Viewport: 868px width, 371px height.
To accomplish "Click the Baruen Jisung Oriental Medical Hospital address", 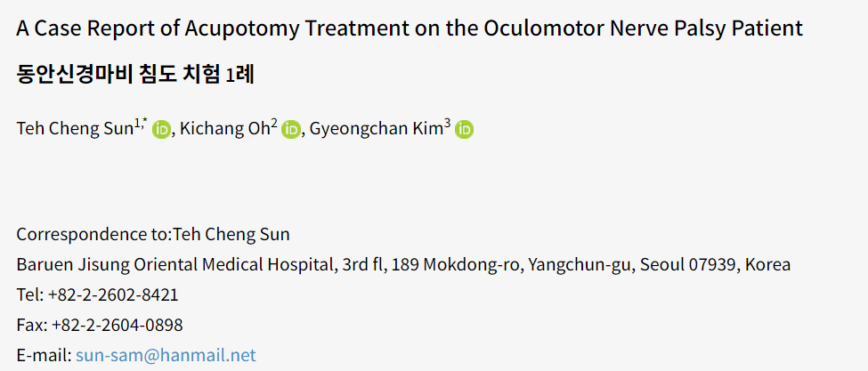I will (403, 265).
